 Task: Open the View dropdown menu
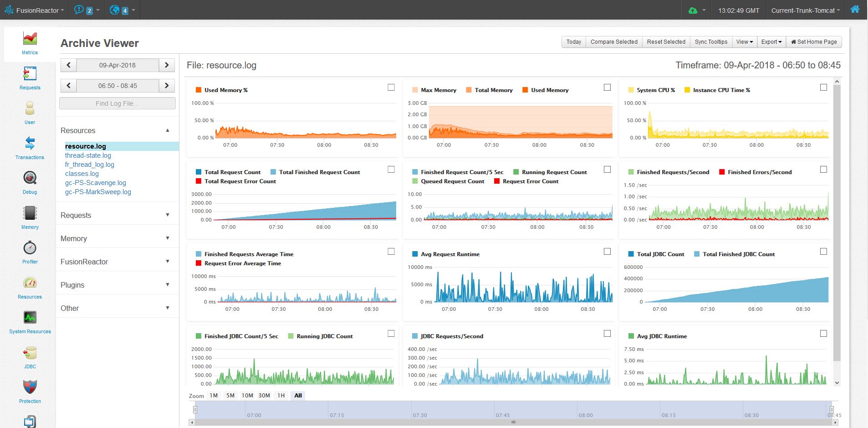click(745, 42)
